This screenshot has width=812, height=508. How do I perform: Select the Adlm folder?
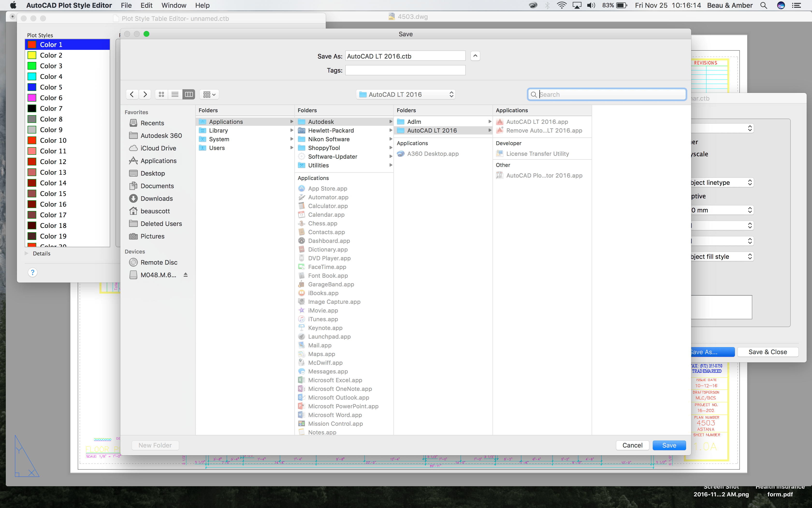click(x=443, y=122)
